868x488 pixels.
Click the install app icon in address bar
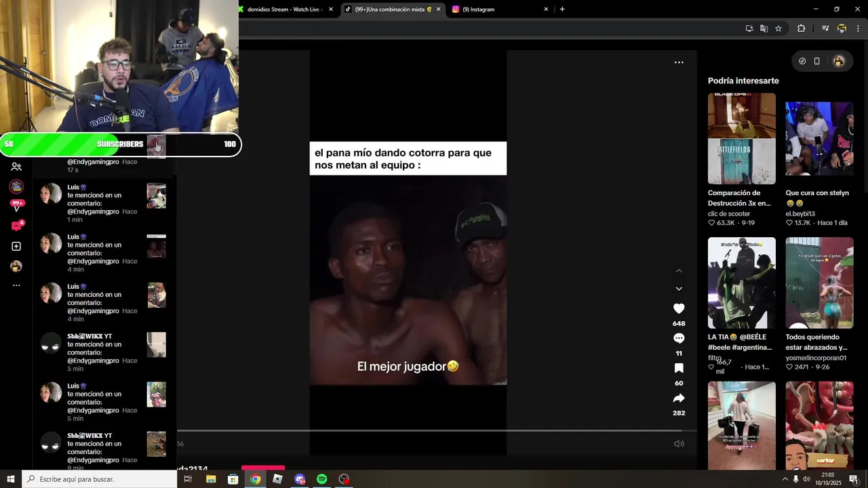point(749,28)
